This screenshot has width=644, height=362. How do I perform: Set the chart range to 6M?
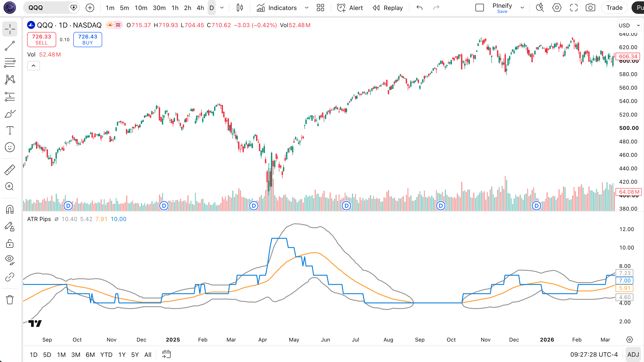[90, 354]
